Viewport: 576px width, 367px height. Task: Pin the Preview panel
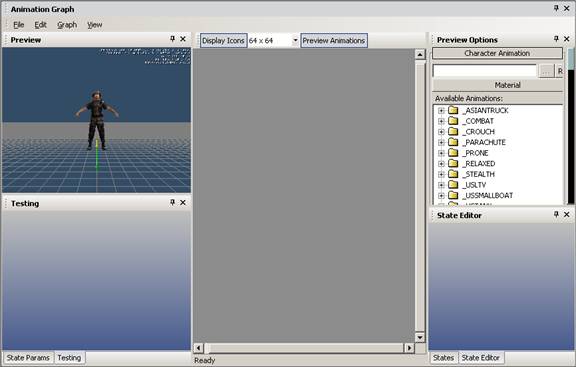tap(172, 39)
